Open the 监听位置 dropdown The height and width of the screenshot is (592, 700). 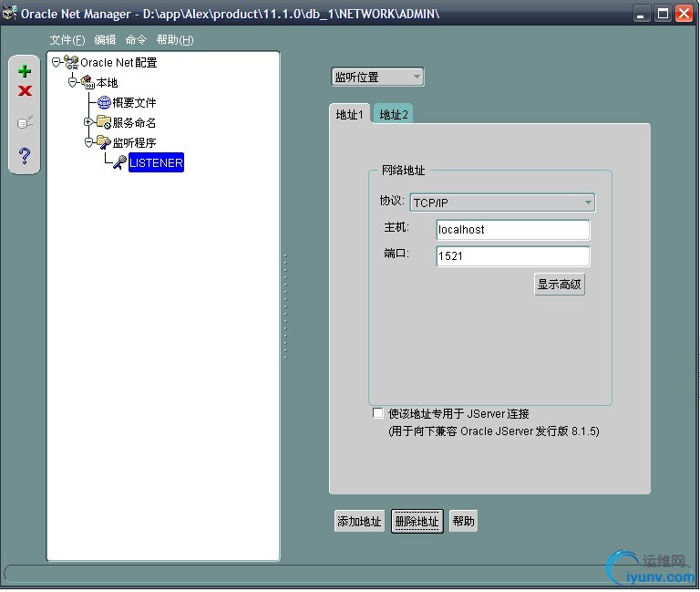click(x=377, y=77)
